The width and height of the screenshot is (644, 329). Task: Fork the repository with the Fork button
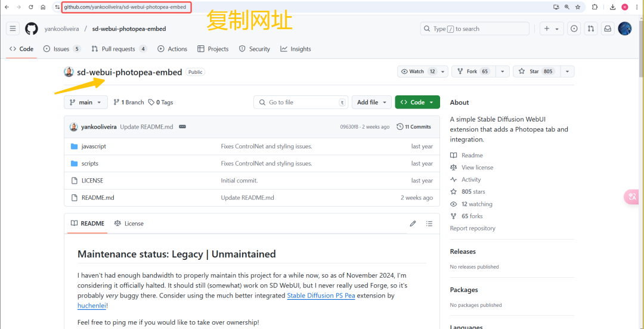tap(473, 72)
